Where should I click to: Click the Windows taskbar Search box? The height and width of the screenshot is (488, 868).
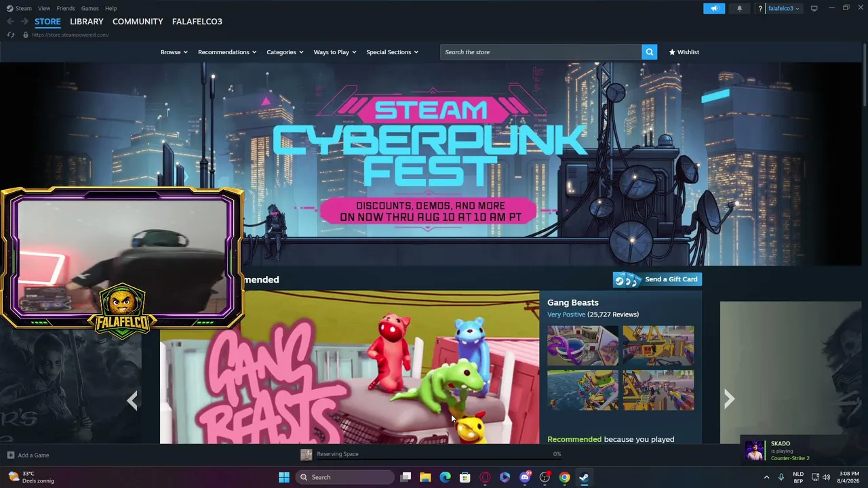pyautogui.click(x=345, y=477)
